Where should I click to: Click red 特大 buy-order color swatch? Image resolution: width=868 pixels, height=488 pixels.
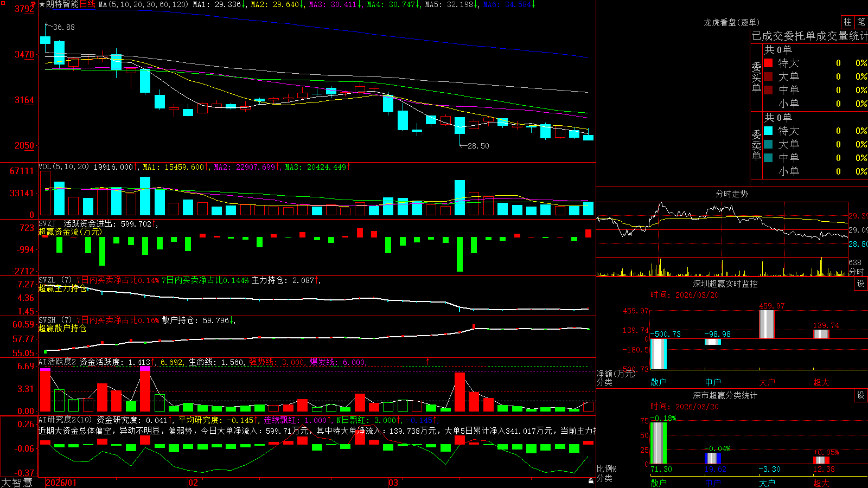coord(768,63)
